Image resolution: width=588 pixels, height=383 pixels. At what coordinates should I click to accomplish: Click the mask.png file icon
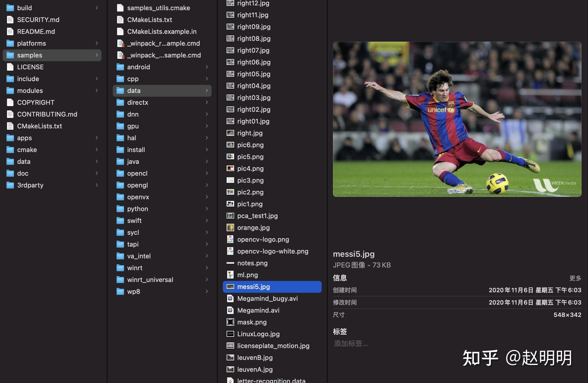(x=230, y=322)
